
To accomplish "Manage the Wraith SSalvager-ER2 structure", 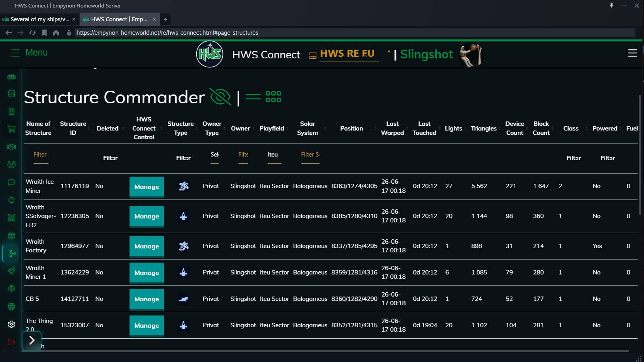I will click(146, 216).
